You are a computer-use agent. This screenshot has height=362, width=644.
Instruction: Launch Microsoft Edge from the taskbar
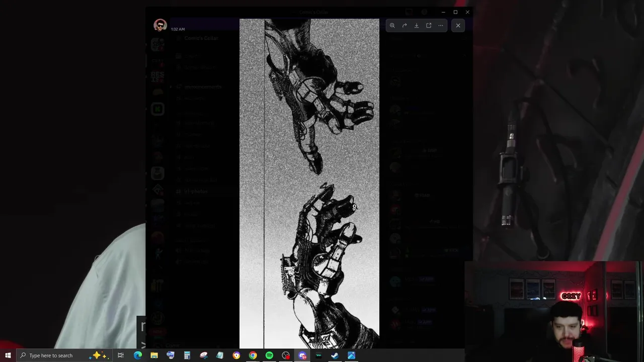(x=137, y=355)
